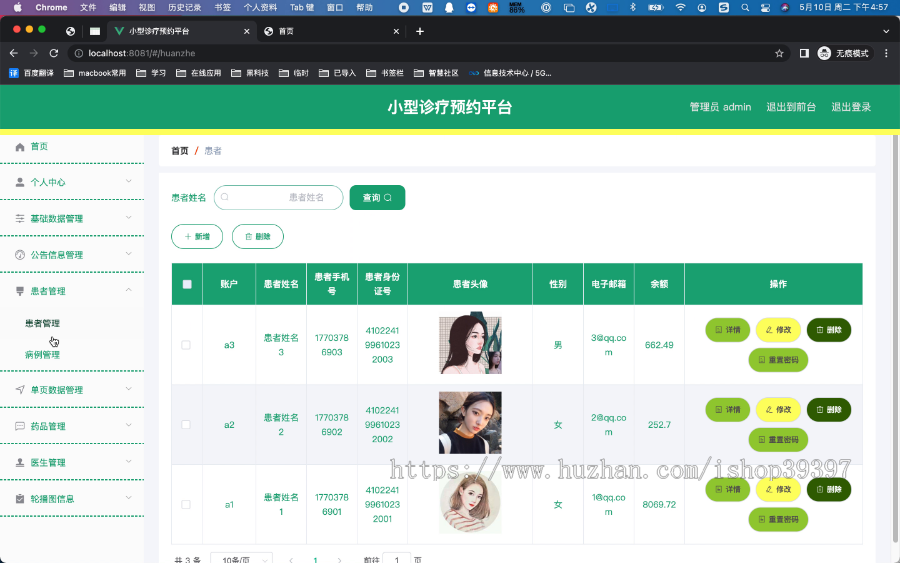Select the 患者管理 submenu item
900x563 pixels.
[42, 323]
